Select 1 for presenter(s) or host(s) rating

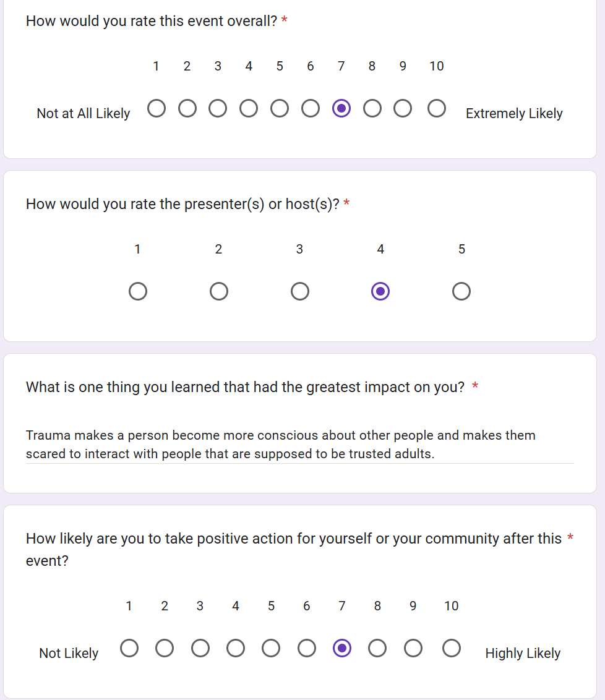(138, 291)
